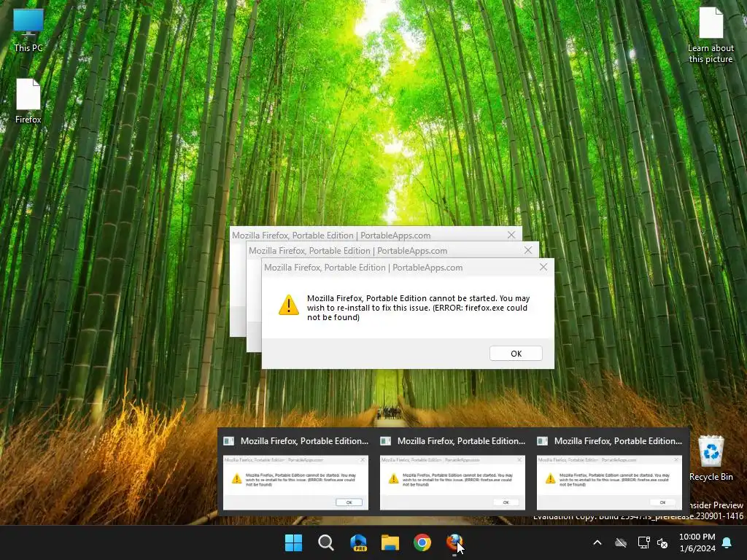Open the Windows Start menu

coord(293,542)
